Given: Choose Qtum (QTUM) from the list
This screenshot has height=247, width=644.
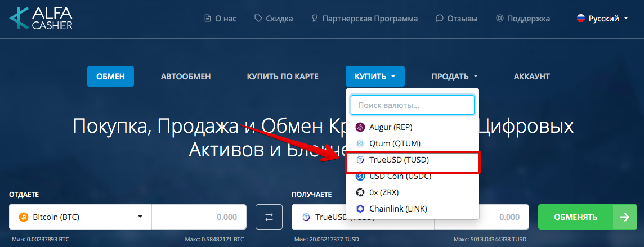Looking at the screenshot, I should [x=413, y=143].
